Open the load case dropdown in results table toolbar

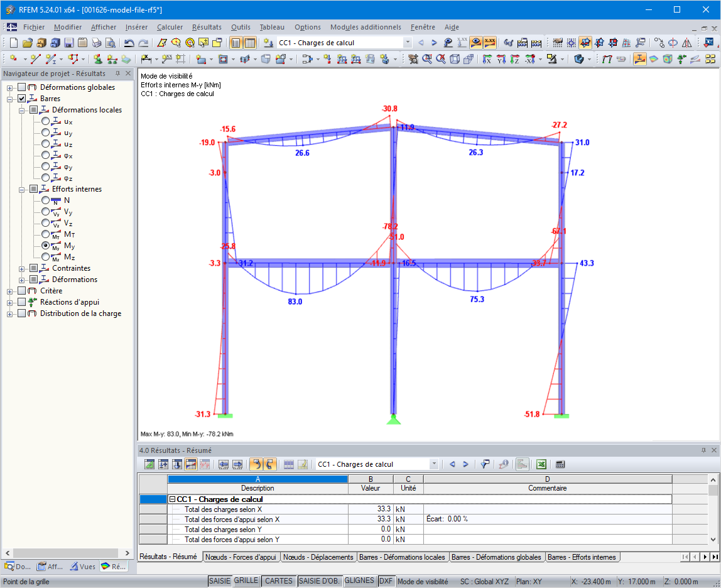433,464
